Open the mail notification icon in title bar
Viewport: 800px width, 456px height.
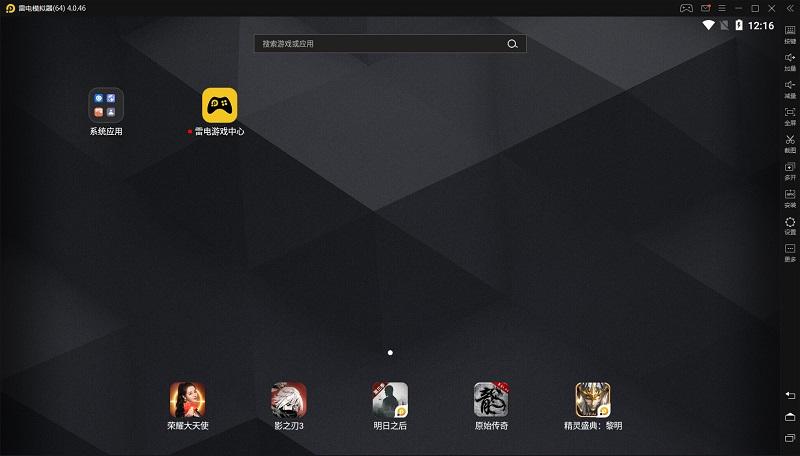(x=705, y=8)
